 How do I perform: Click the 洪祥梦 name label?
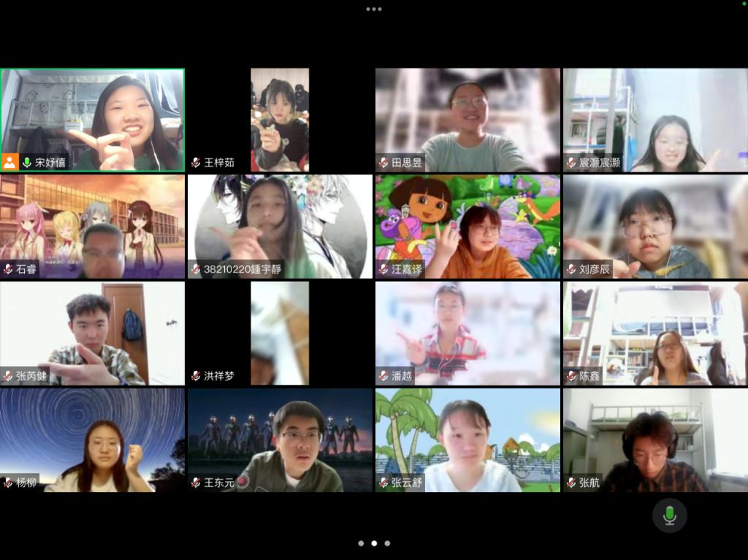click(x=219, y=376)
